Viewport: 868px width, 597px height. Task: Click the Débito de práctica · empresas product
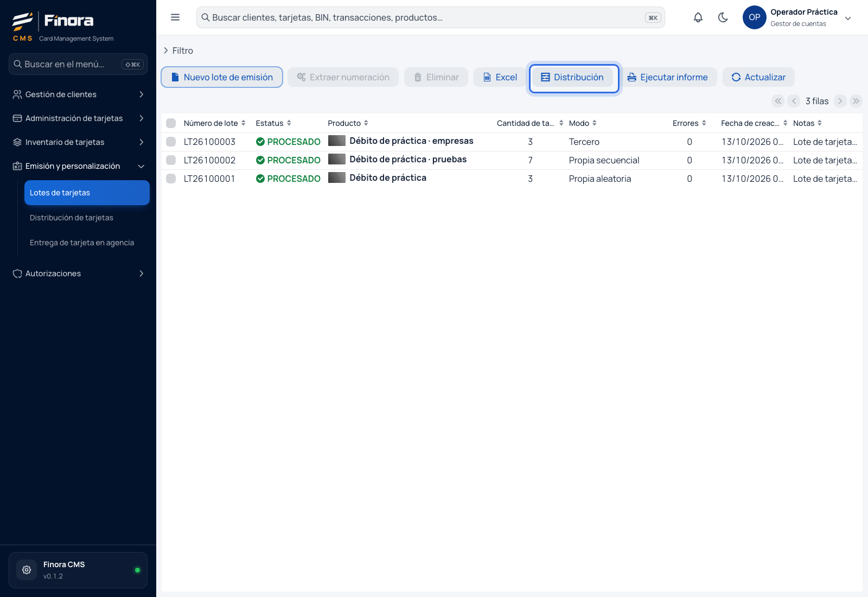pos(411,141)
